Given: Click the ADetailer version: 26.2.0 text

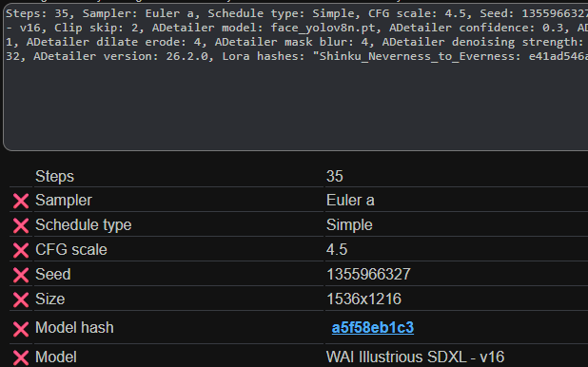Looking at the screenshot, I should [121, 56].
